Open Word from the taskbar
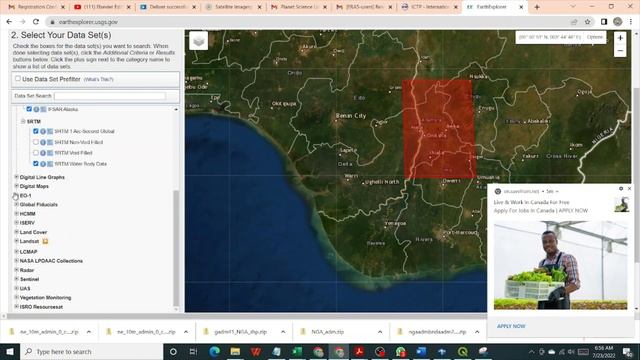Screen dimensions: 640x360 (x=421, y=351)
